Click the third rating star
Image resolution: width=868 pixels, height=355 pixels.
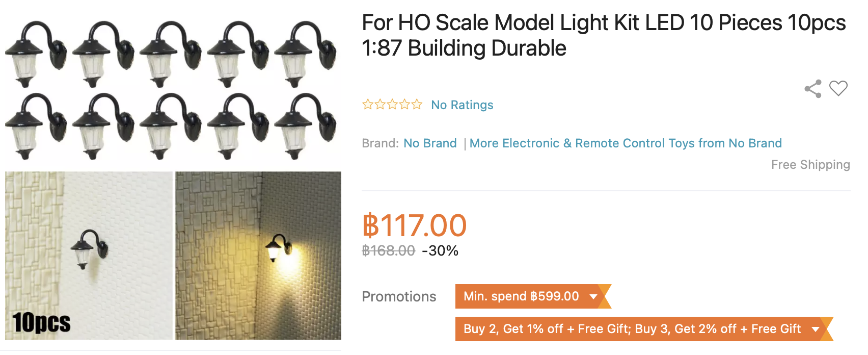(392, 105)
